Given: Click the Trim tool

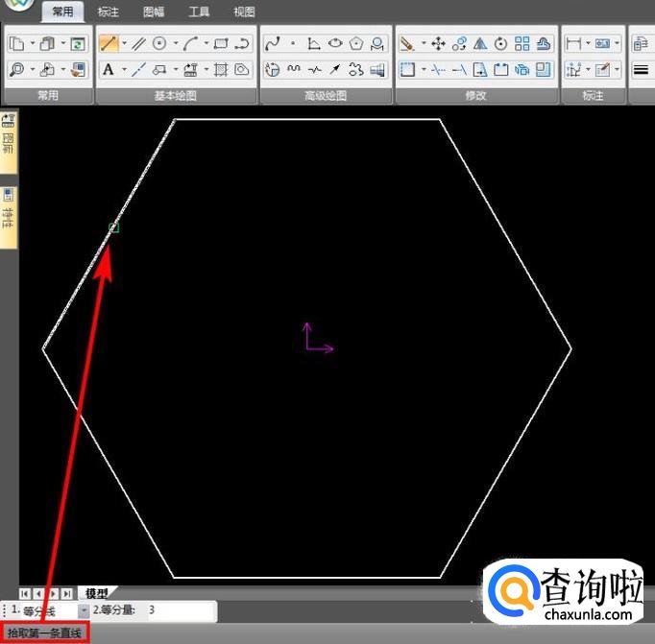Looking at the screenshot, I should pos(438,70).
